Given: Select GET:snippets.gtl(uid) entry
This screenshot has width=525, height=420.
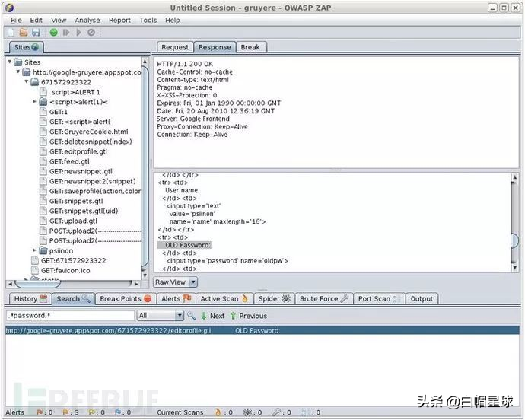Looking at the screenshot, I should pos(79,211).
